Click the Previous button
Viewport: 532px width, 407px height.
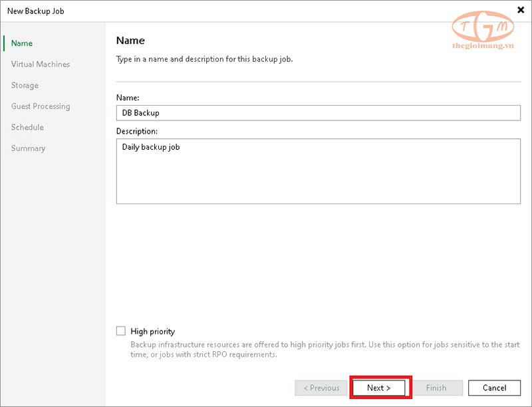(x=321, y=388)
